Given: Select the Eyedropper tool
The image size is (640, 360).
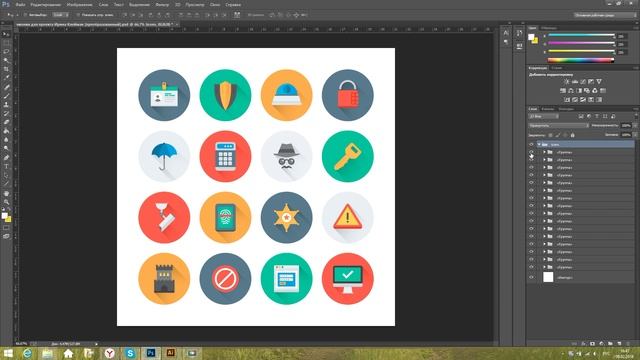Looking at the screenshot, I should pos(6,78).
